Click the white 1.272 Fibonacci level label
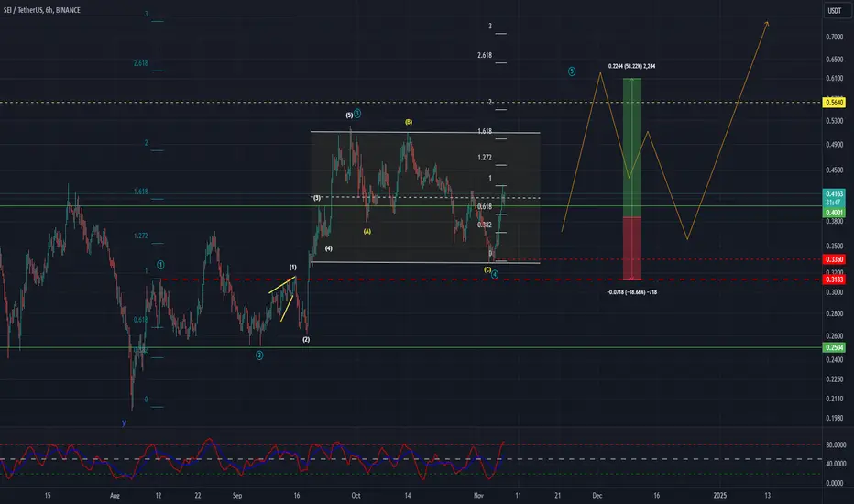Viewport: 854px width, 504px height. (x=485, y=158)
